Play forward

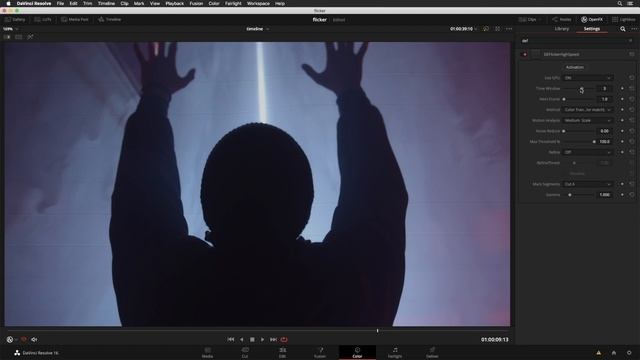[x=262, y=340]
